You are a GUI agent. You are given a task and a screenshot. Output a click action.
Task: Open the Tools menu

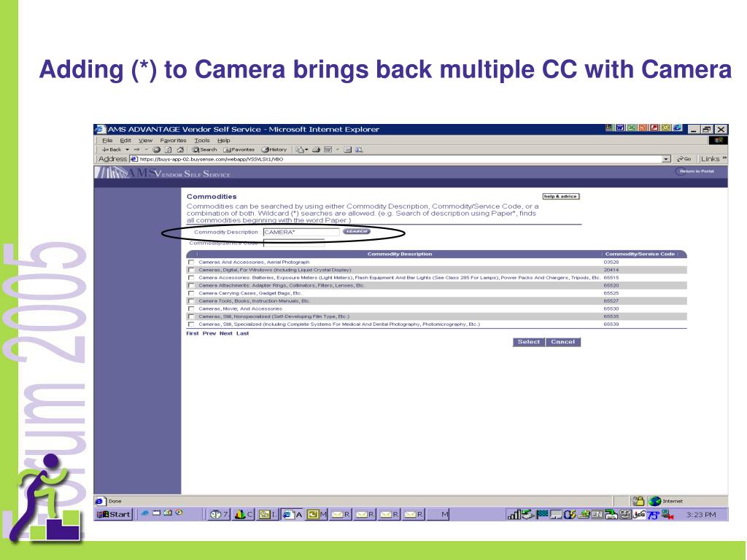(x=202, y=141)
